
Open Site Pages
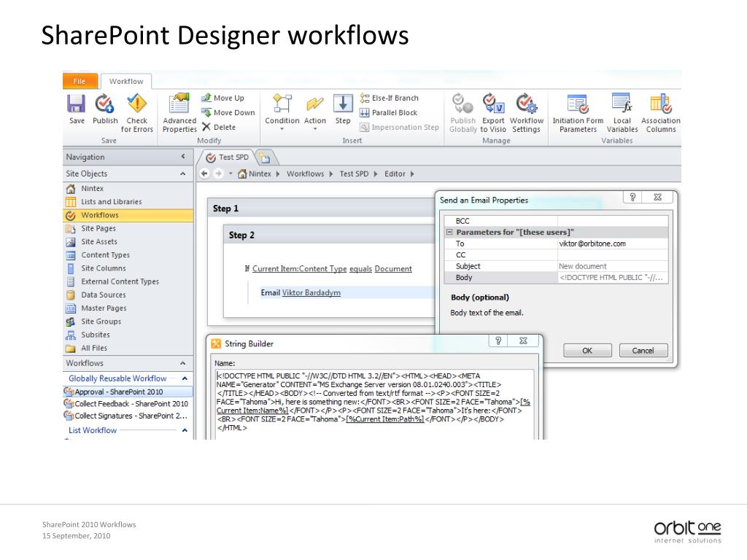pos(128,228)
